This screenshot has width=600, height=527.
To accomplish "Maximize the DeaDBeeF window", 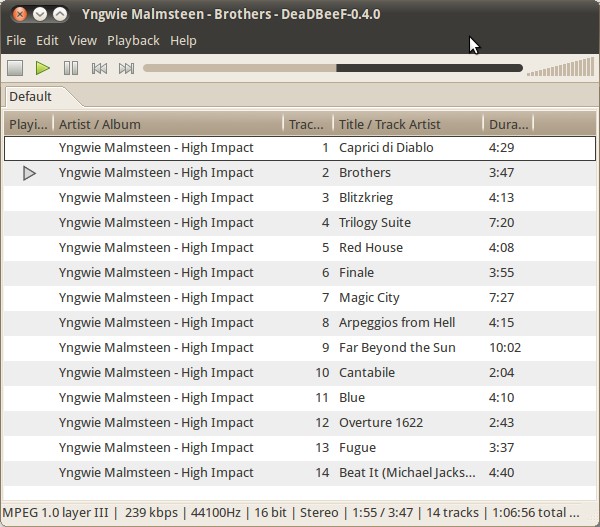I will (60, 14).
